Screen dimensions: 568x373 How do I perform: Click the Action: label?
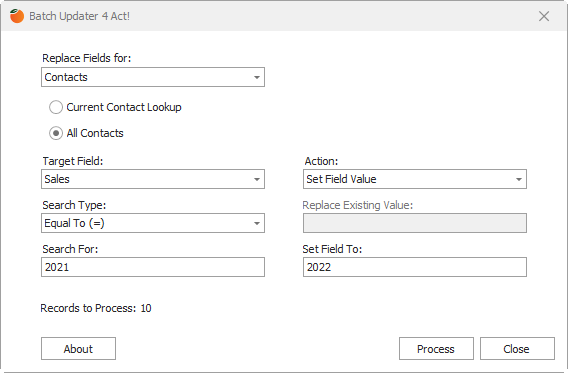pyautogui.click(x=321, y=161)
